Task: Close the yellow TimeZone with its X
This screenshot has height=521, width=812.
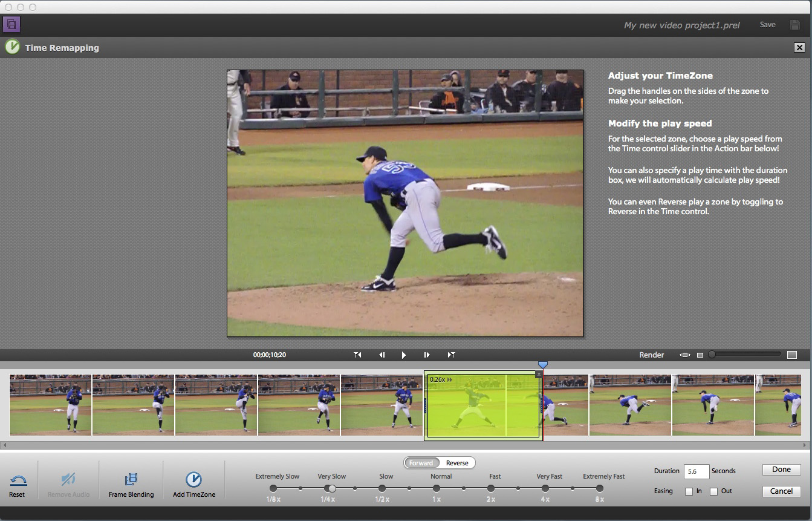Action: [x=539, y=375]
